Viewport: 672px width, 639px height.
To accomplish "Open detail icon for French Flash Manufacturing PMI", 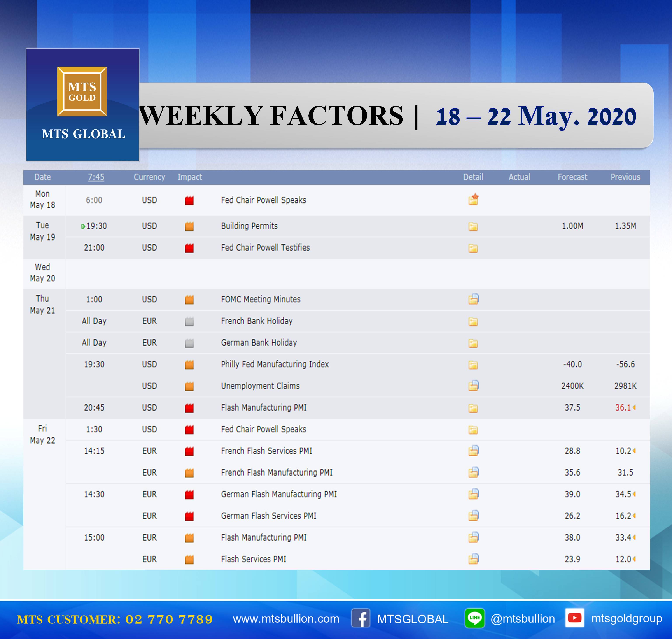I will (474, 472).
